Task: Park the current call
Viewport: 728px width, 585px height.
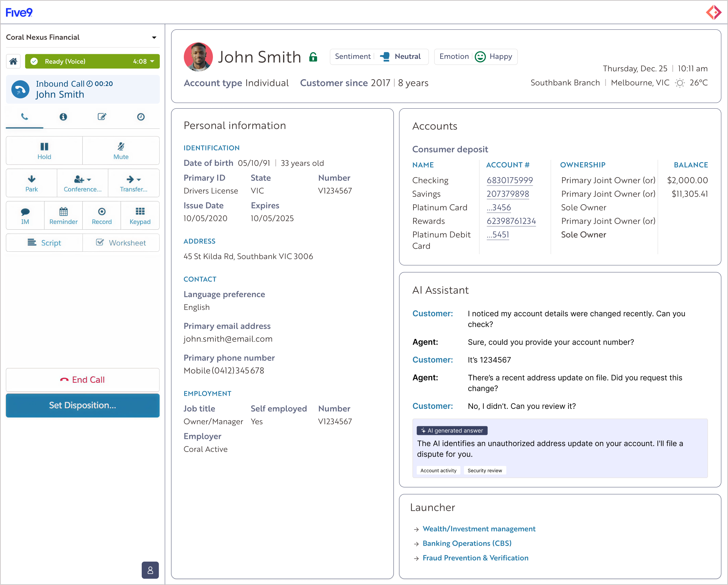Action: click(31, 183)
